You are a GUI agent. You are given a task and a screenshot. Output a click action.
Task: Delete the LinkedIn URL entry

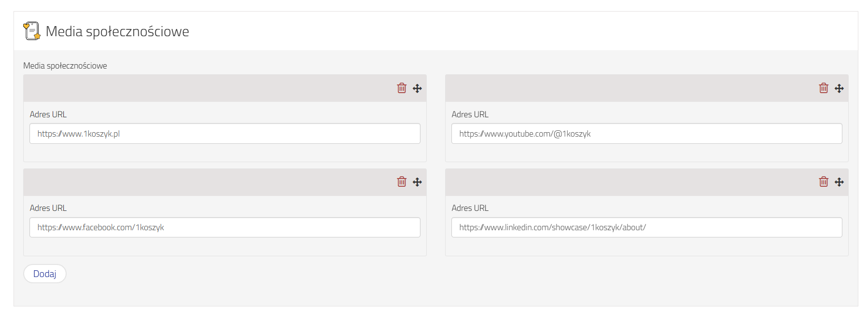click(x=824, y=182)
